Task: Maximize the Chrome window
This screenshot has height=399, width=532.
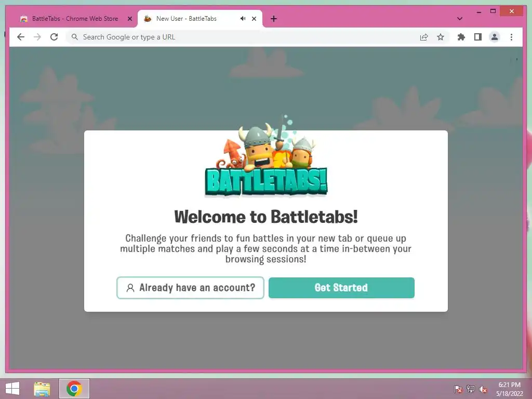Action: coord(493,11)
